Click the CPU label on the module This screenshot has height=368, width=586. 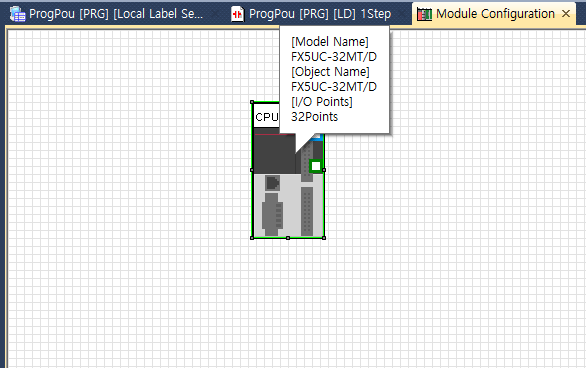coord(266,117)
